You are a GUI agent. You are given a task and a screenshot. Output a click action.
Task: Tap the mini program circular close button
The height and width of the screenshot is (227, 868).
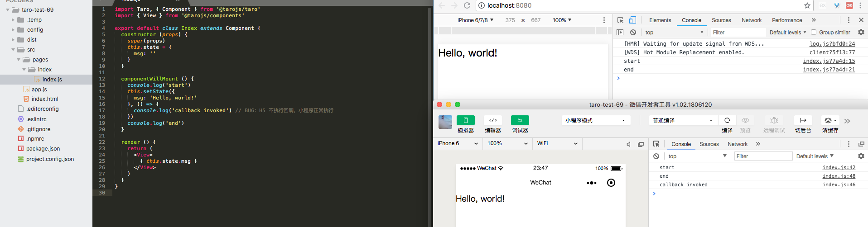click(x=611, y=183)
